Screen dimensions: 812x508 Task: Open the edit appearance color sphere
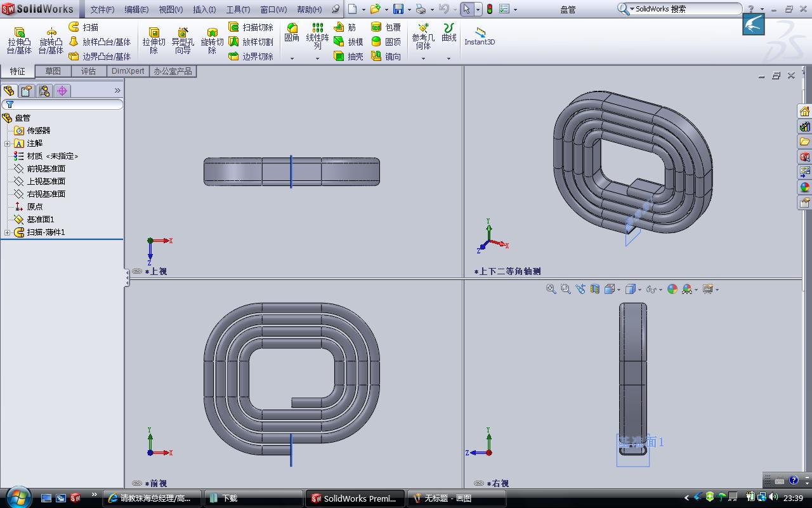pyautogui.click(x=672, y=289)
